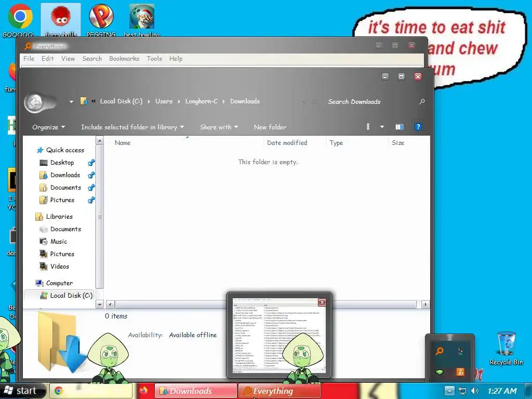The image size is (532, 399).
Task: Open arrow after Local Disk (C:) breadcrumb
Action: click(149, 101)
